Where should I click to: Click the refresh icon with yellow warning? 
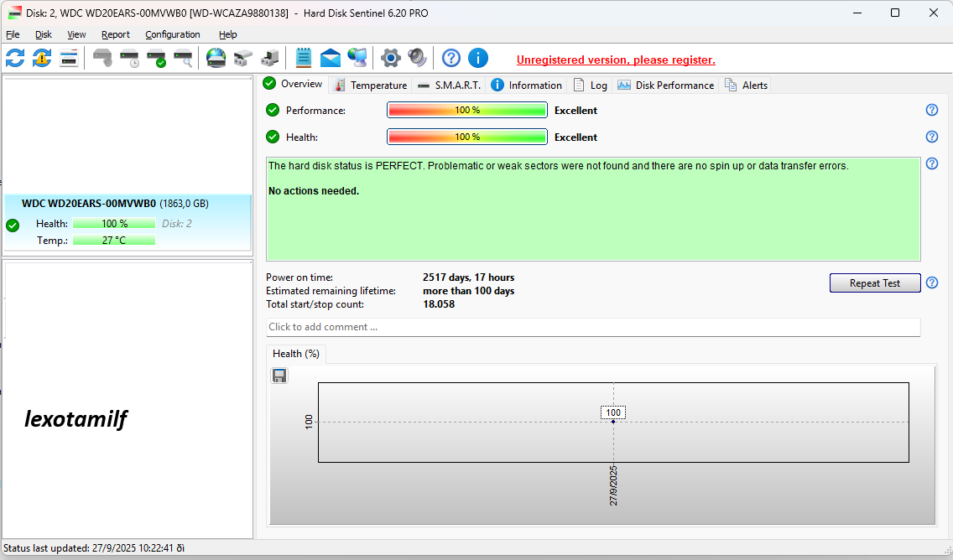click(x=42, y=58)
